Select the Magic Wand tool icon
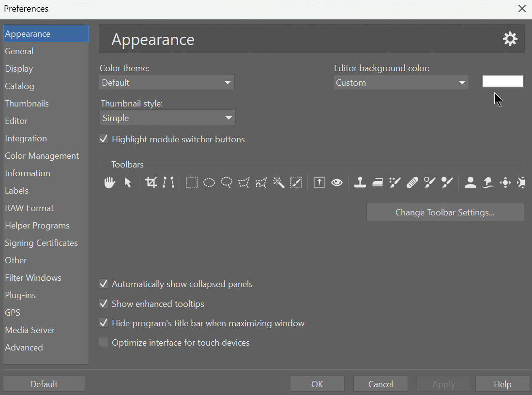This screenshot has width=532, height=395. [278, 182]
